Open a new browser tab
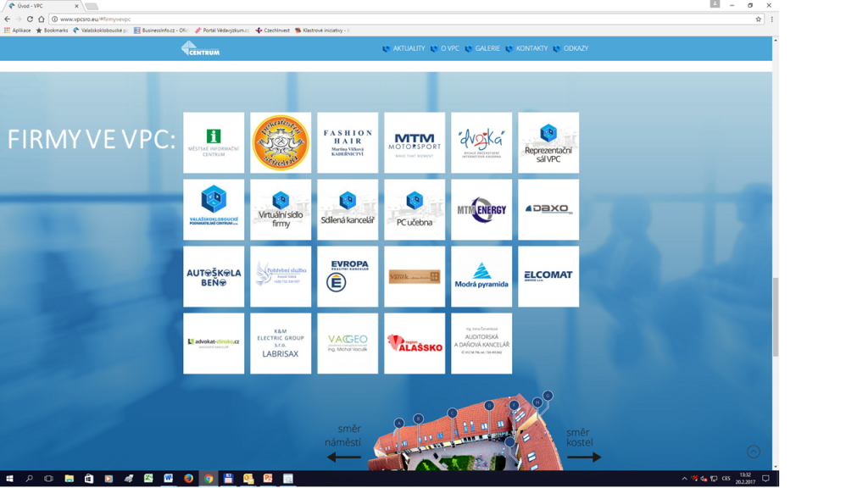The width and height of the screenshot is (868, 488). pos(92,6)
